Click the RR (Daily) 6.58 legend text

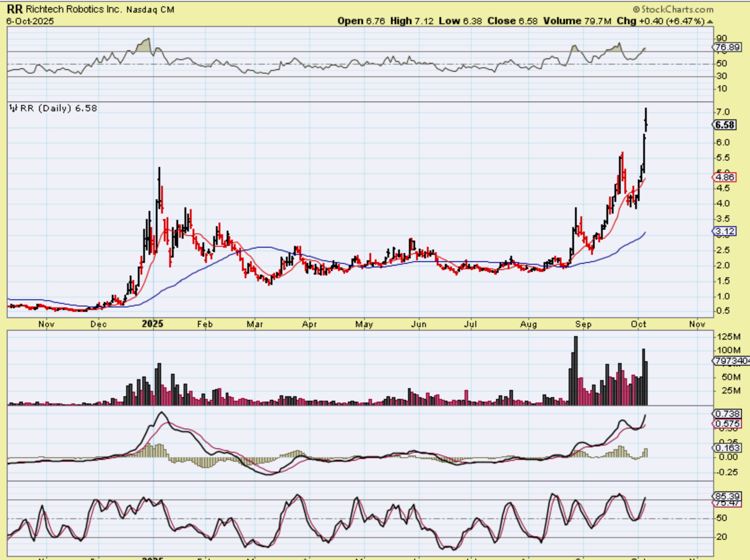(x=58, y=108)
